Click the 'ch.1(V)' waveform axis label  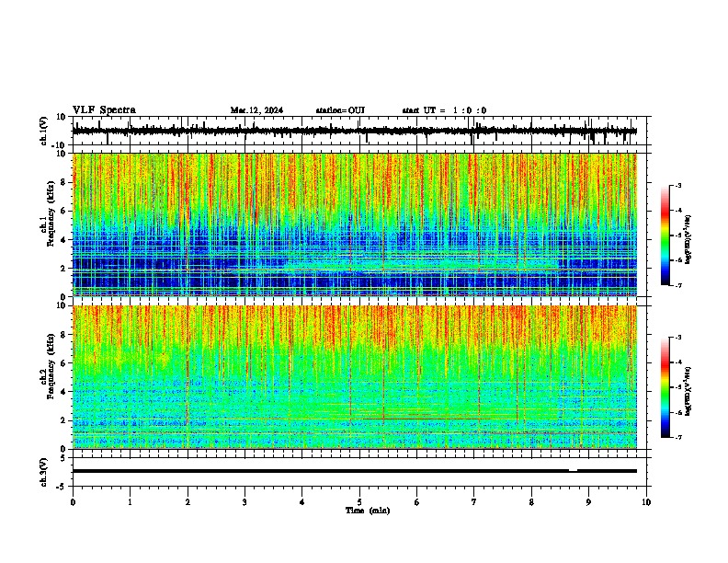coord(44,131)
